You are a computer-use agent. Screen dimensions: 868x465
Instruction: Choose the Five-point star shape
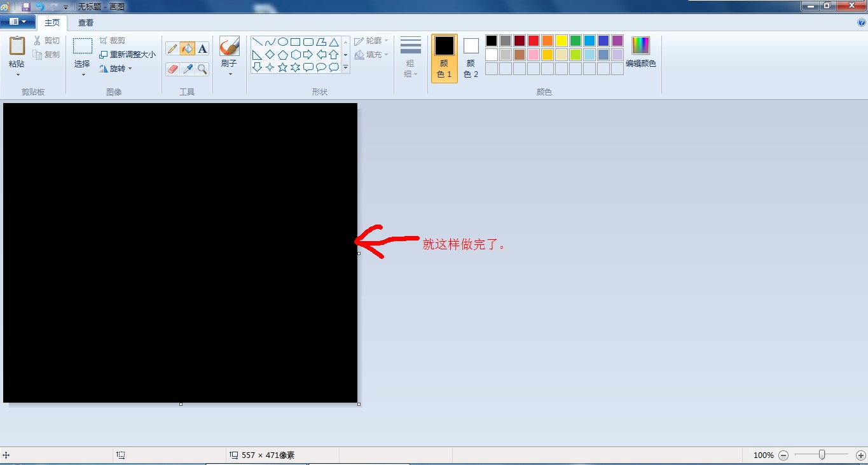coord(283,67)
